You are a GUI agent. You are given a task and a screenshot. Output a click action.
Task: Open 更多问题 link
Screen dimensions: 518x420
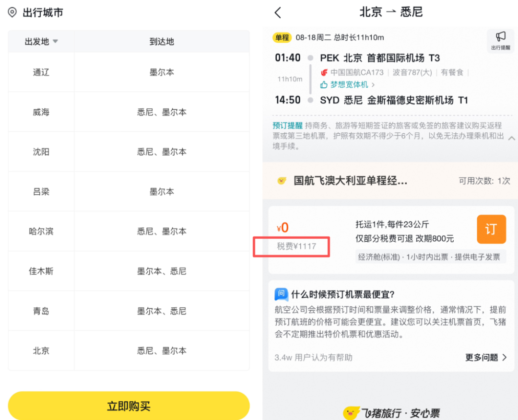485,357
